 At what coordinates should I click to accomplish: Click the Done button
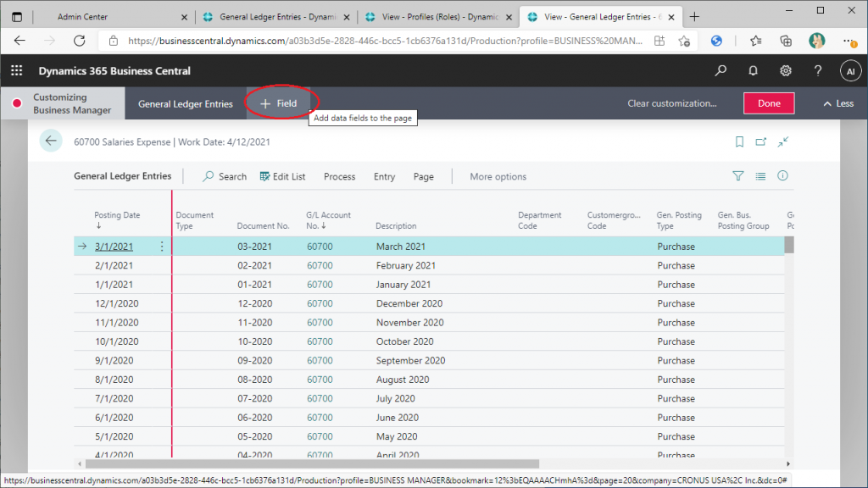(x=769, y=103)
